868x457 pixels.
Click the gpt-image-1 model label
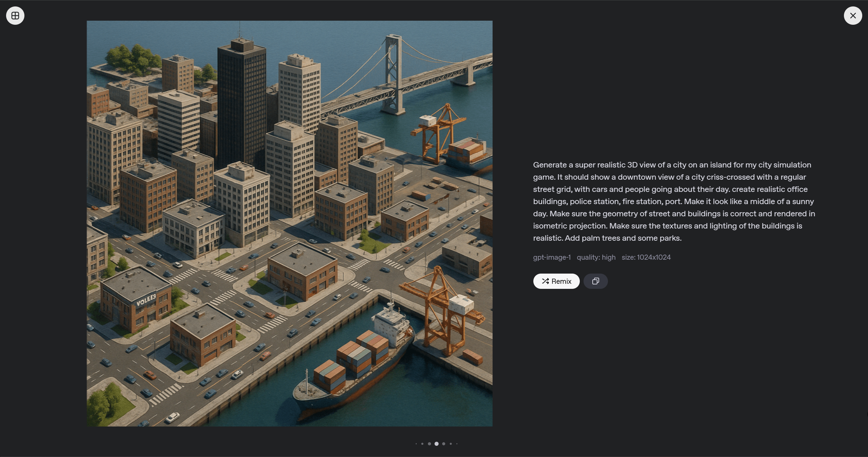tap(552, 257)
